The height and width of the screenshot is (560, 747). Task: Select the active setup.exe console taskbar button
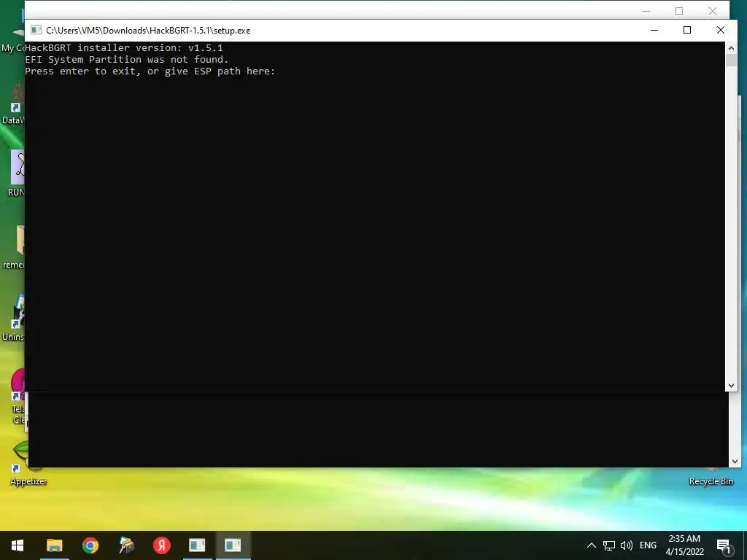coord(233,545)
